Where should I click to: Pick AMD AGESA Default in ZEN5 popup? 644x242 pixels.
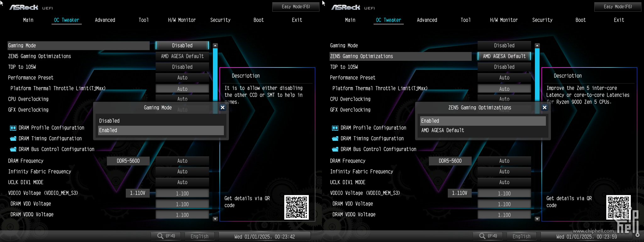point(483,130)
